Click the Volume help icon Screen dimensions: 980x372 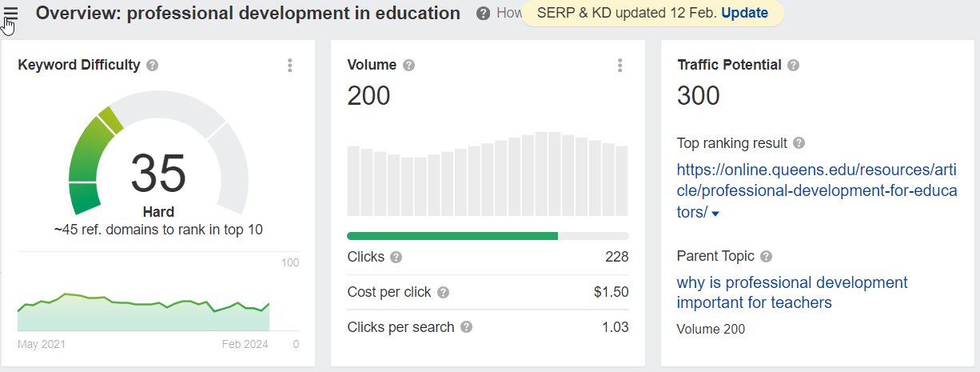[408, 66]
